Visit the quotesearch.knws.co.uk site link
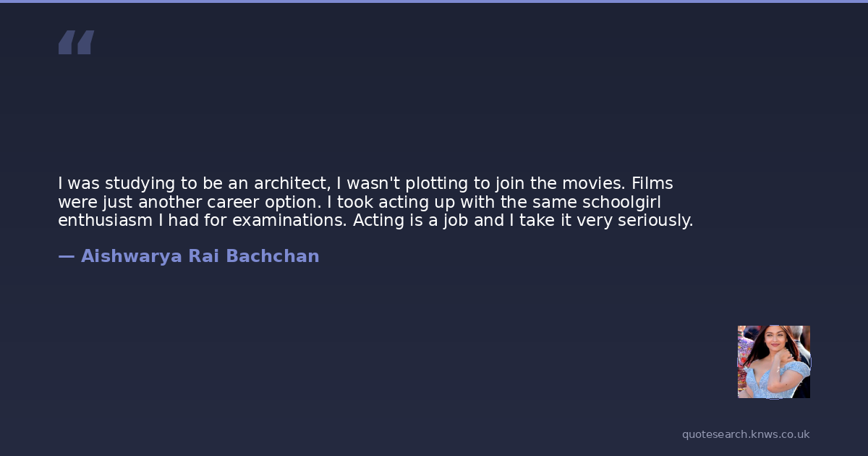The width and height of the screenshot is (868, 456). coord(745,434)
